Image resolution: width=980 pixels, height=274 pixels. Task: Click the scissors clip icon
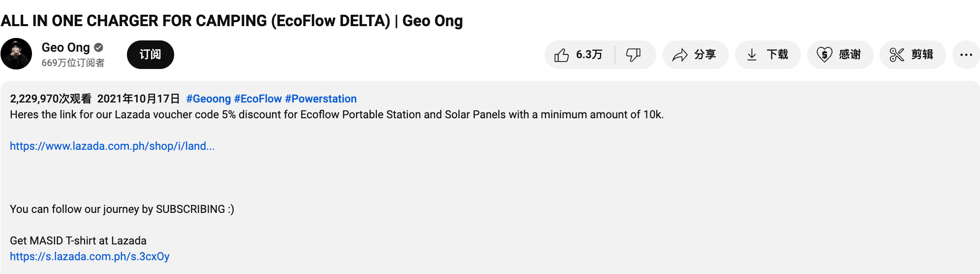[x=896, y=55]
